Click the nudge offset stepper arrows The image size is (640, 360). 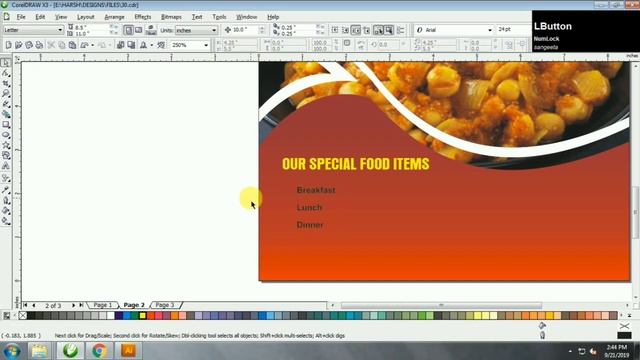point(262,30)
